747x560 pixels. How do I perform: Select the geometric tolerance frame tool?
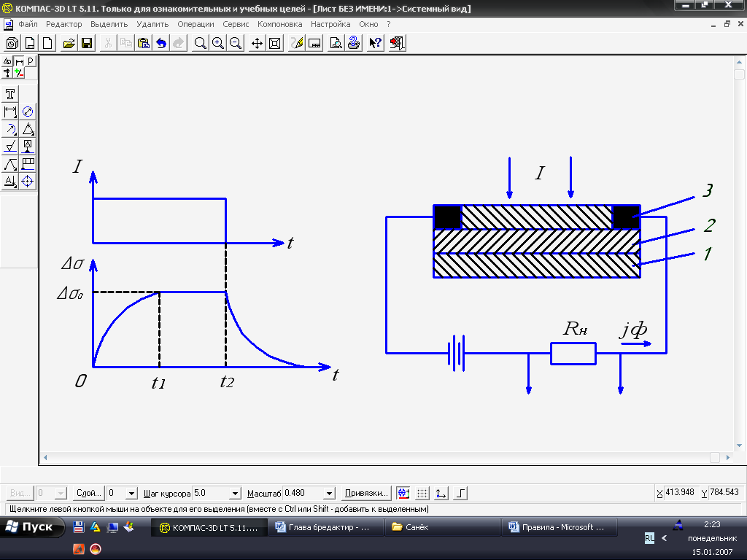click(x=28, y=164)
